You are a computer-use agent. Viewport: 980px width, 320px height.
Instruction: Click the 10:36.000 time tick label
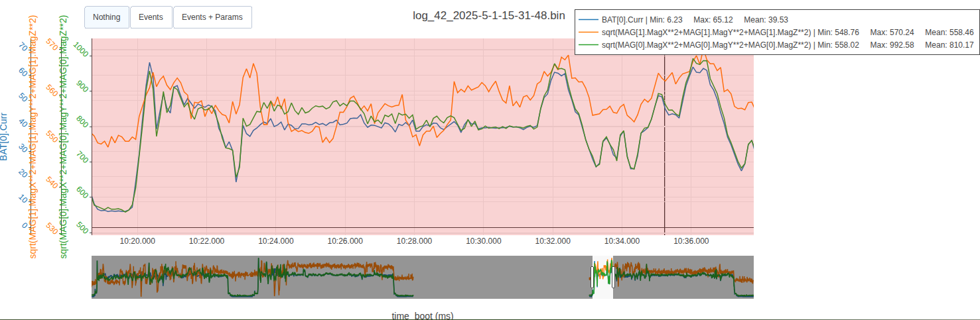[691, 240]
